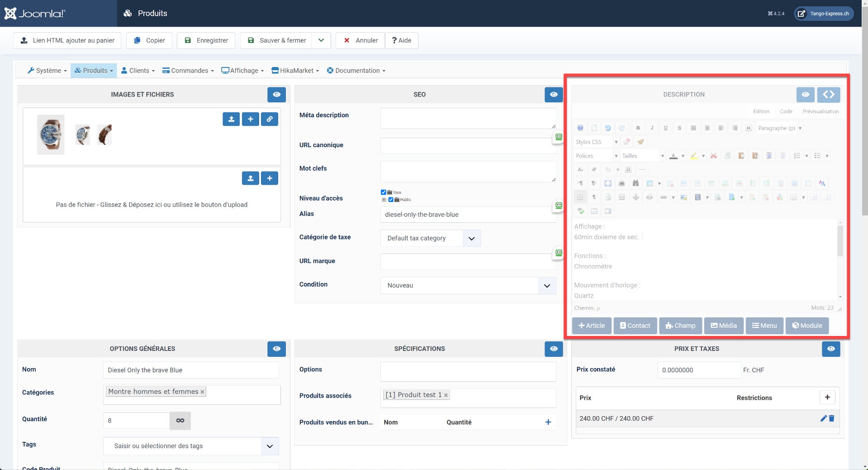
Task: Insert special character with omega icon
Action: coord(628,169)
